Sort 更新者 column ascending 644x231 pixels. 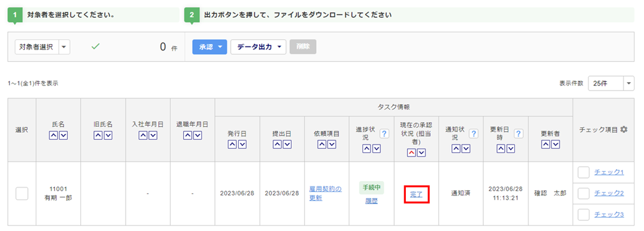click(546, 144)
